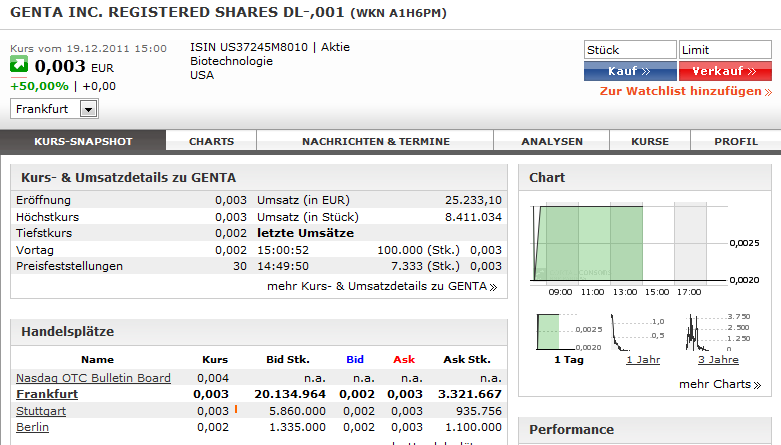781x445 pixels.
Task: Click the Limit price input field
Action: point(724,50)
